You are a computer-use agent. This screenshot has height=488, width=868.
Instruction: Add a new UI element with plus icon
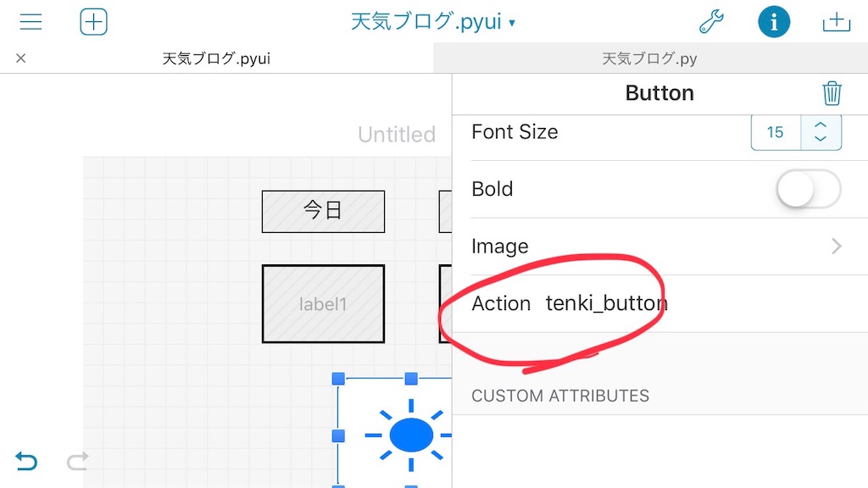93,22
